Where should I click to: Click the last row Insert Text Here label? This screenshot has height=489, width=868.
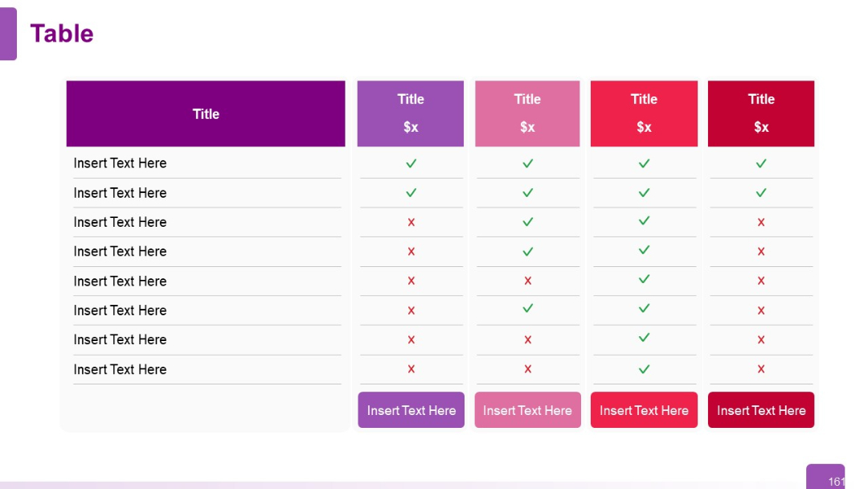click(x=120, y=369)
